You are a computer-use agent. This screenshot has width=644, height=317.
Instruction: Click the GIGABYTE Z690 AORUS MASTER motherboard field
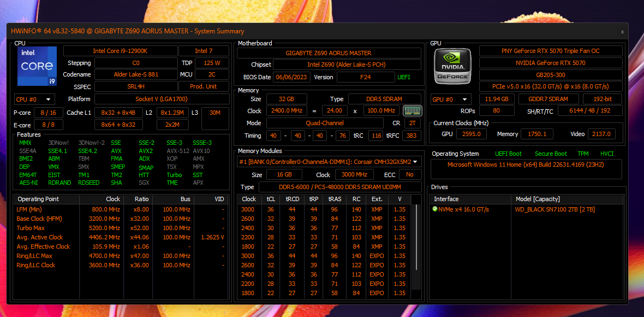(x=329, y=53)
